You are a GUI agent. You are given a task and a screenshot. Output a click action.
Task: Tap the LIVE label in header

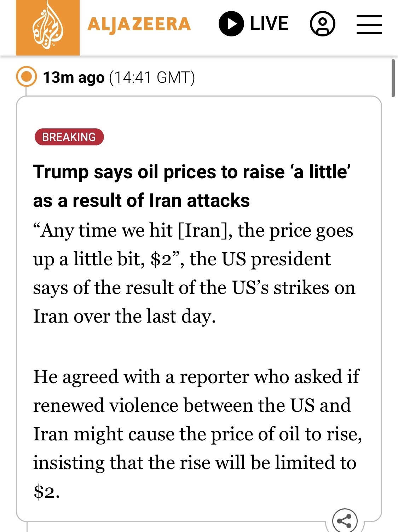pyautogui.click(x=269, y=24)
